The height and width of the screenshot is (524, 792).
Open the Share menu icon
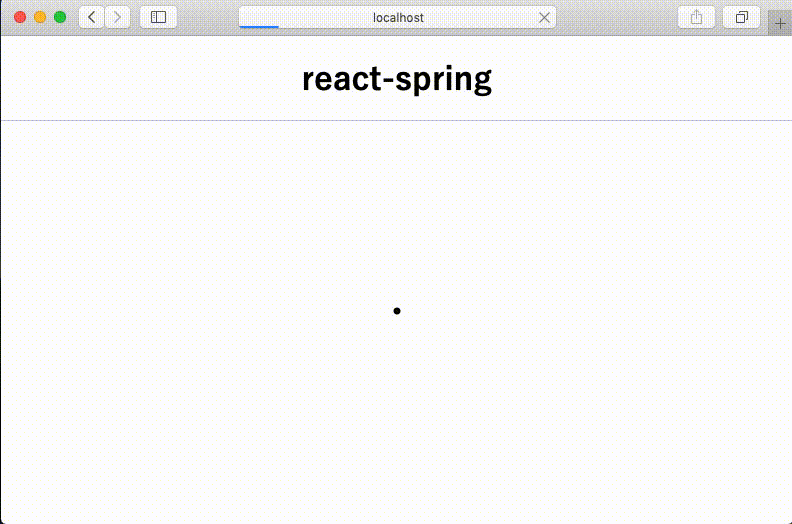click(696, 17)
